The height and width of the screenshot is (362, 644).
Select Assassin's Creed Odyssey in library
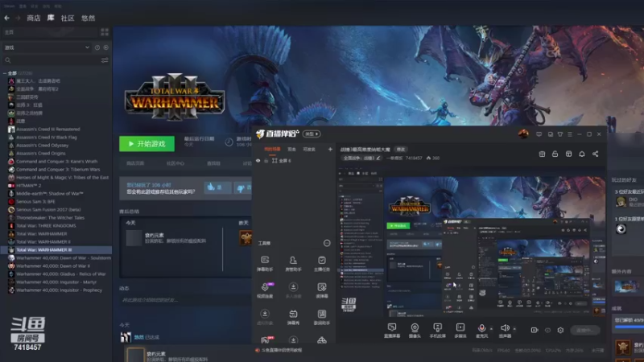click(43, 146)
